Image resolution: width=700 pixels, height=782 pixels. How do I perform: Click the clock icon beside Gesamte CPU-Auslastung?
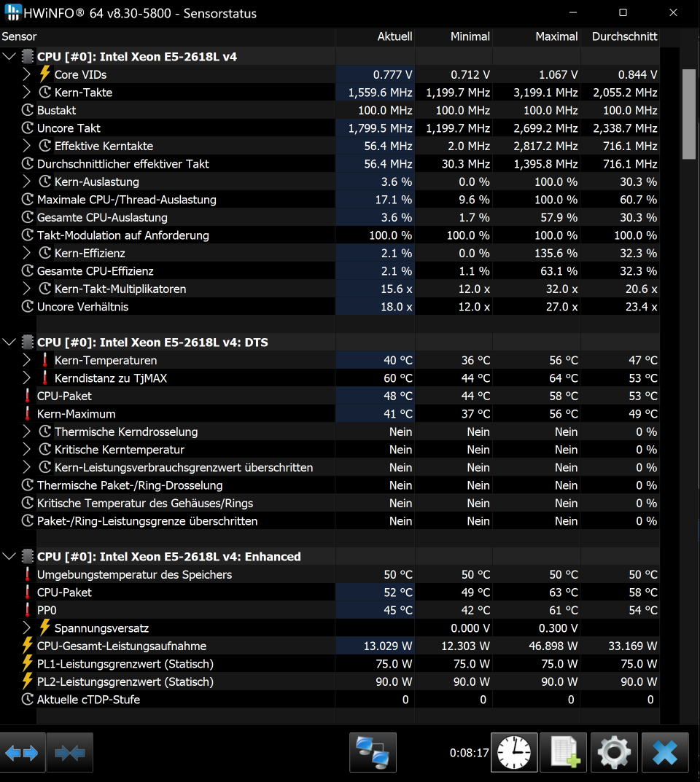(28, 217)
